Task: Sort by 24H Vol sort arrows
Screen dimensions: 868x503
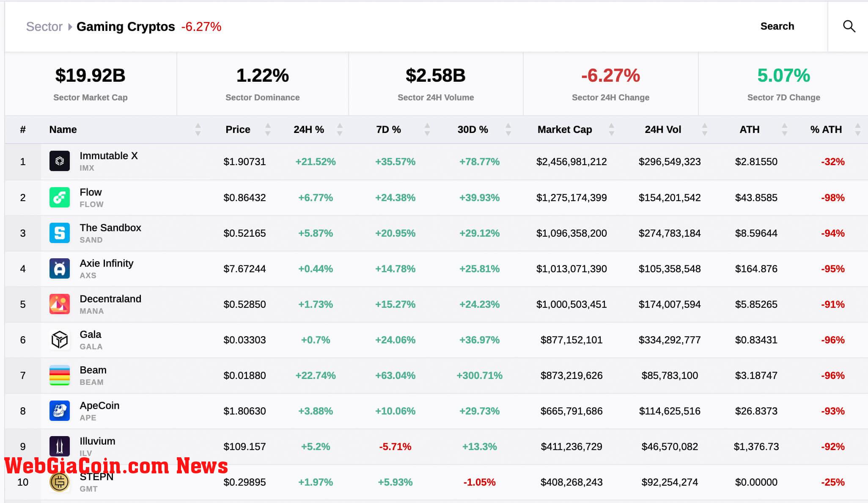Action: (705, 130)
